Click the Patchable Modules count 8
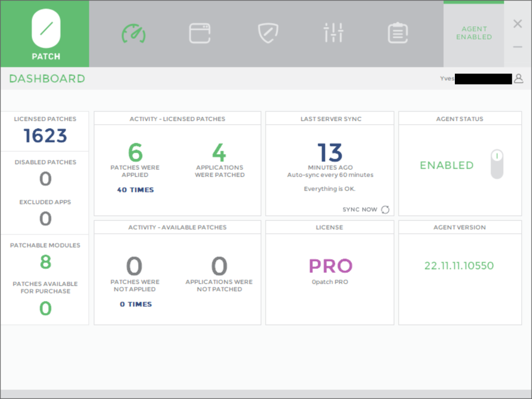 pos(45,262)
